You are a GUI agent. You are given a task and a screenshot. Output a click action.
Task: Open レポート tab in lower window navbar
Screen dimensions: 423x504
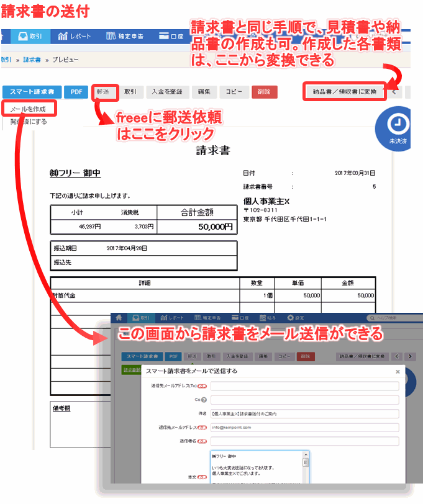[x=172, y=318]
